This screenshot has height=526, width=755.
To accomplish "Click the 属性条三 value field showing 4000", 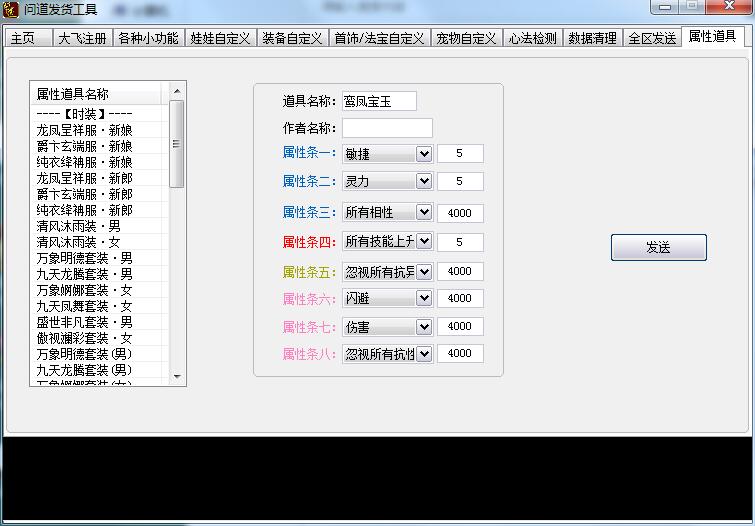I will (460, 213).
